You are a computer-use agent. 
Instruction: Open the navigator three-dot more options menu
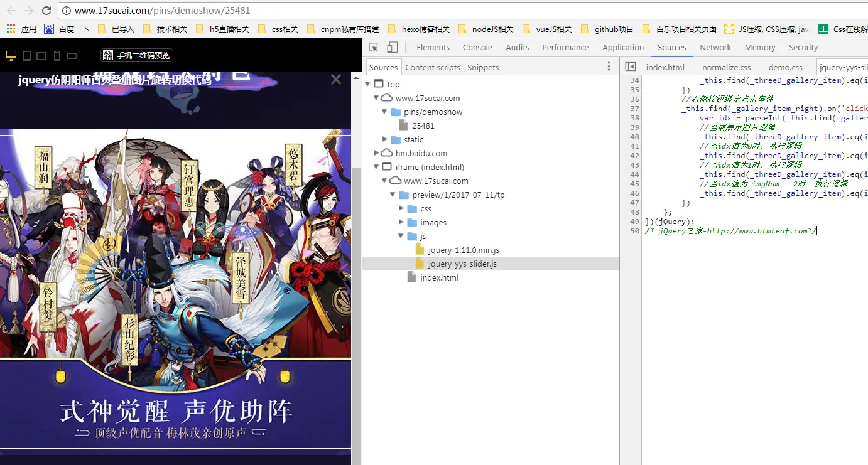pyautogui.click(x=609, y=67)
